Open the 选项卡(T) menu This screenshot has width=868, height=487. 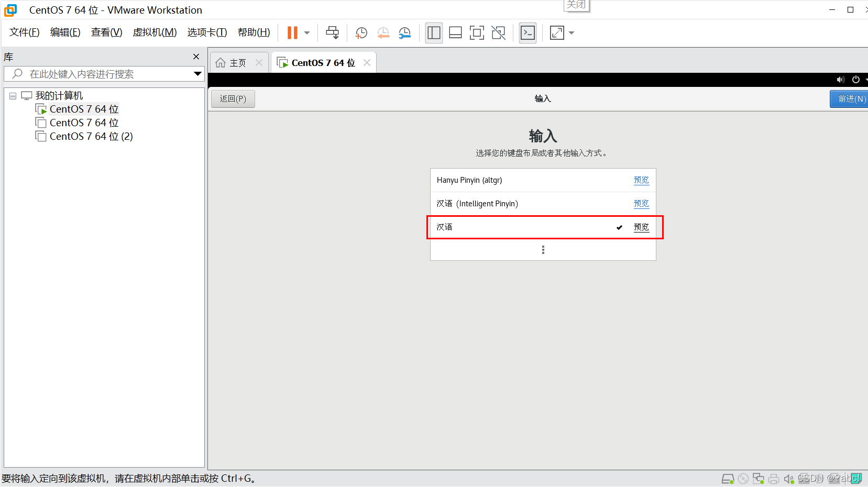point(207,32)
